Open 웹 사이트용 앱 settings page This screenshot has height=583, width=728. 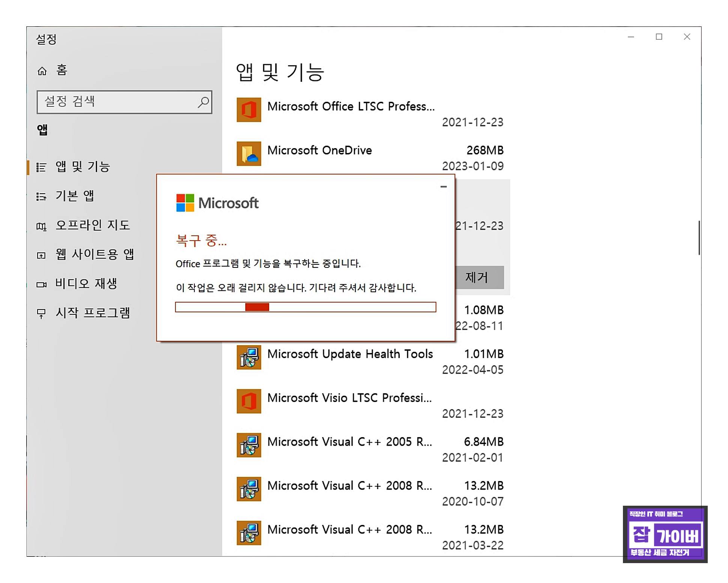[x=94, y=254]
